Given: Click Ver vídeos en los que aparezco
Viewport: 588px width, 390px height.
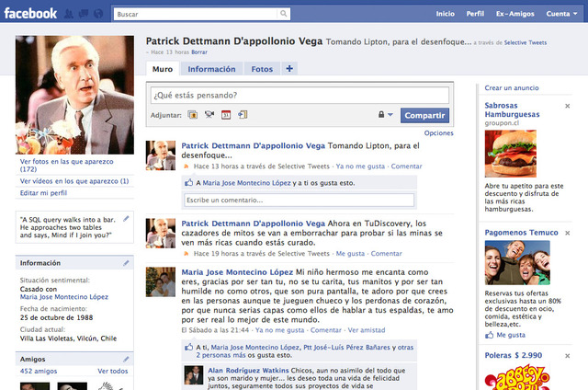Looking at the screenshot, I should click(x=74, y=181).
